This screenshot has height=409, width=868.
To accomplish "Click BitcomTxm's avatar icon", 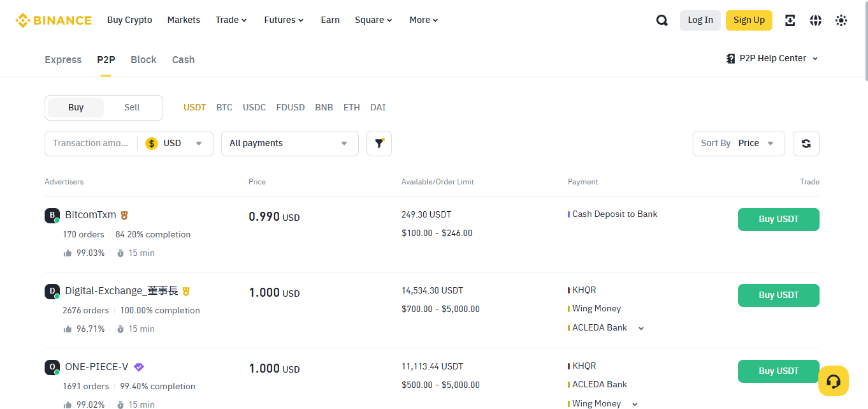I will (52, 216).
